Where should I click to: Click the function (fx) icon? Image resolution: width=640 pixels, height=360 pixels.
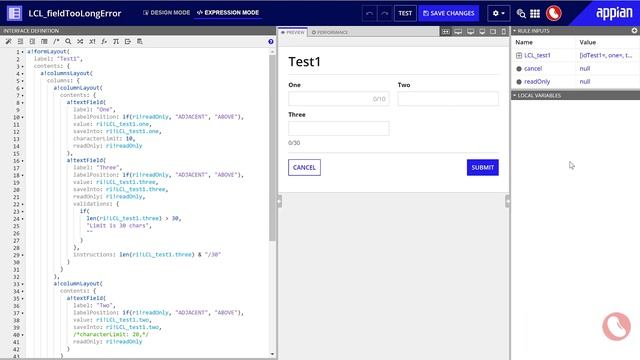click(x=104, y=42)
